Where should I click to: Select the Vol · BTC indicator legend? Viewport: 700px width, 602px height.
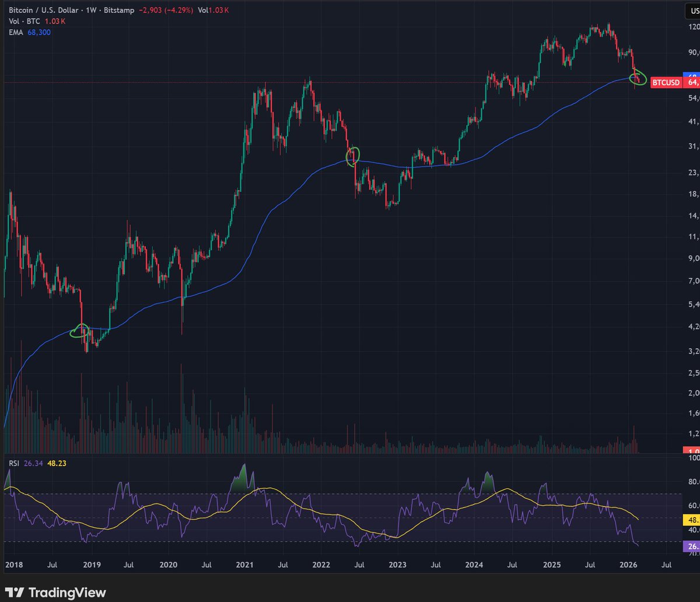tap(24, 21)
